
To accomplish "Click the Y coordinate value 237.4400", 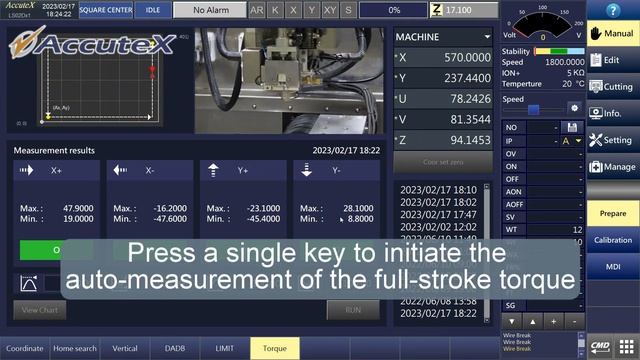I will click(x=467, y=78).
